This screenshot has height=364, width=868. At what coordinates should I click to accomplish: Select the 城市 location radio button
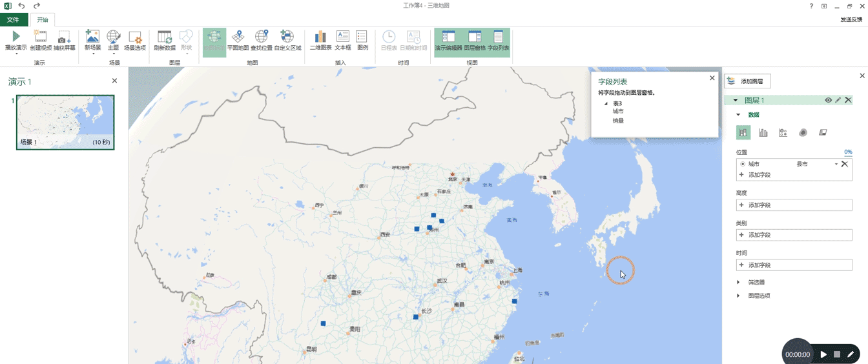pyautogui.click(x=743, y=165)
